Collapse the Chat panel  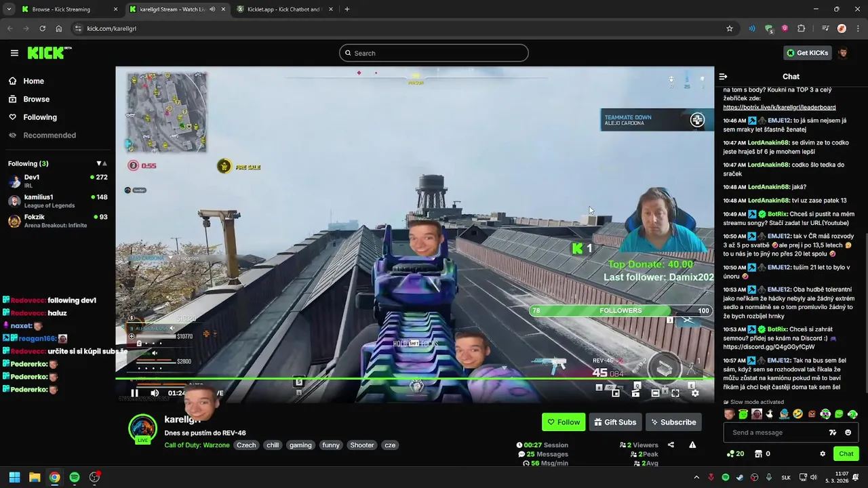click(723, 77)
